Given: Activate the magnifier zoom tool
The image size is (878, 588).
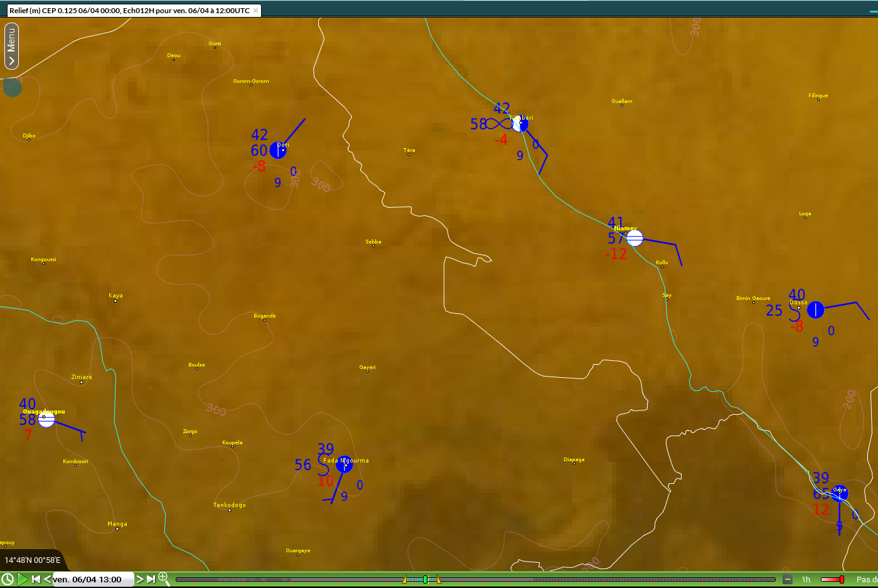Looking at the screenshot, I should [164, 578].
